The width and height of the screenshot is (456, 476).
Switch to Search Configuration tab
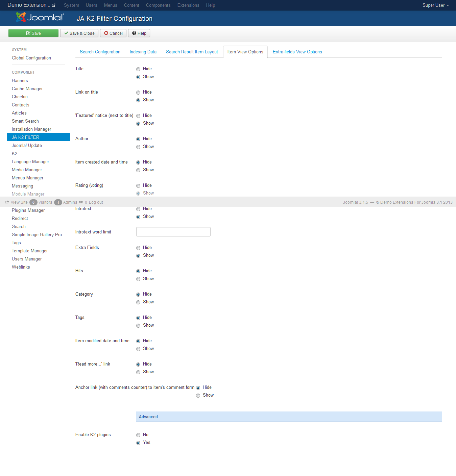click(100, 52)
